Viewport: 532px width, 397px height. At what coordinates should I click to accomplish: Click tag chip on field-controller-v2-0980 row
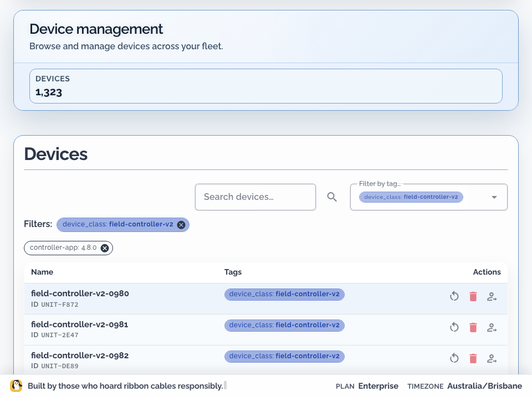tap(284, 294)
